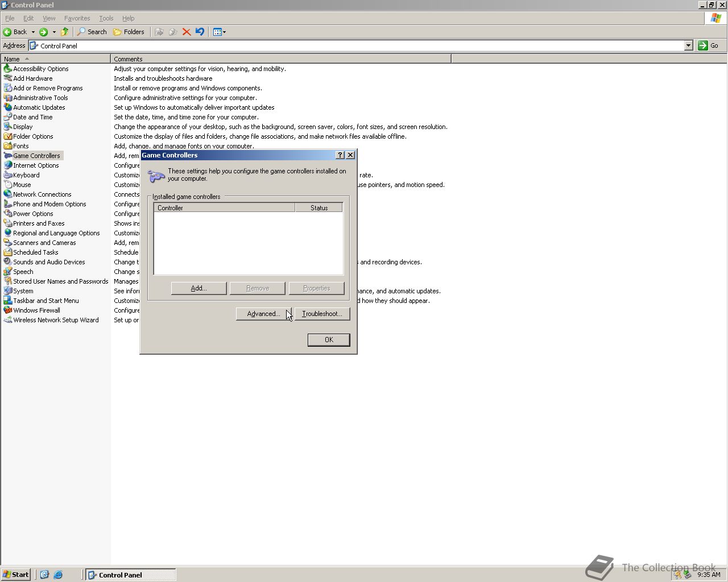Open the Forward history dropdown arrow
Screen dimensions: 728x582
pyautogui.click(x=54, y=32)
